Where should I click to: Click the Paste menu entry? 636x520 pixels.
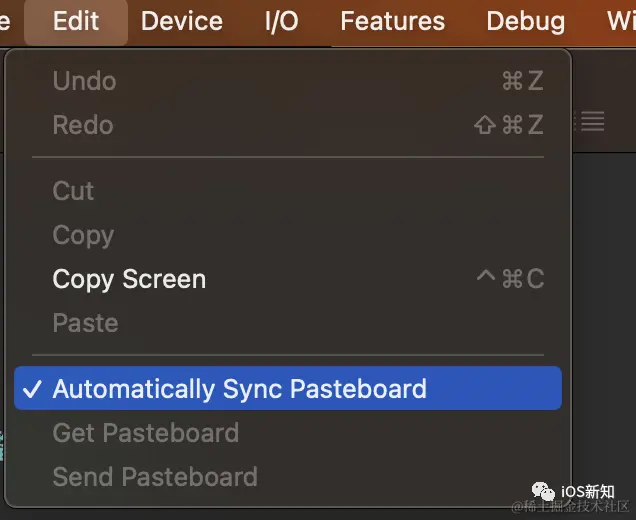pyautogui.click(x=85, y=323)
